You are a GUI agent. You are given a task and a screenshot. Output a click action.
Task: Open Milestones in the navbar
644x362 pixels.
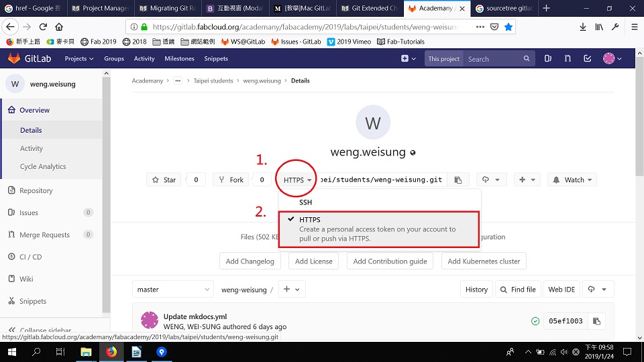click(179, 59)
